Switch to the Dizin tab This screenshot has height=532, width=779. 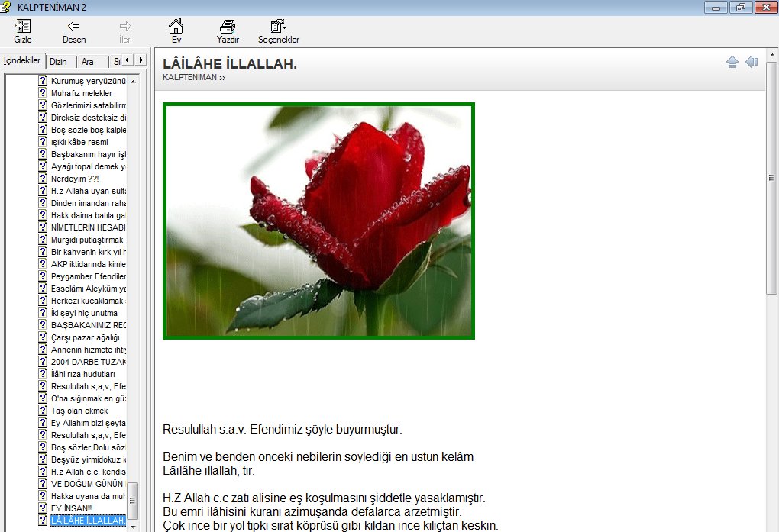click(x=59, y=62)
